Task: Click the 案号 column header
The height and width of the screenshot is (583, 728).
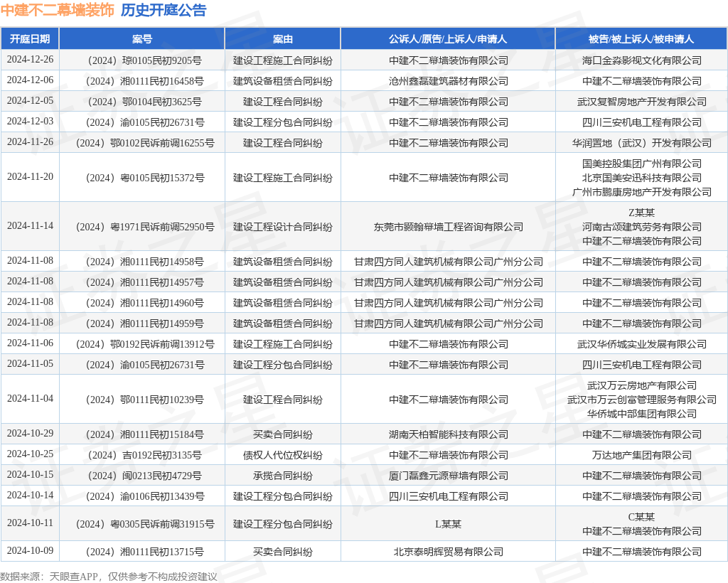Action: (142, 39)
